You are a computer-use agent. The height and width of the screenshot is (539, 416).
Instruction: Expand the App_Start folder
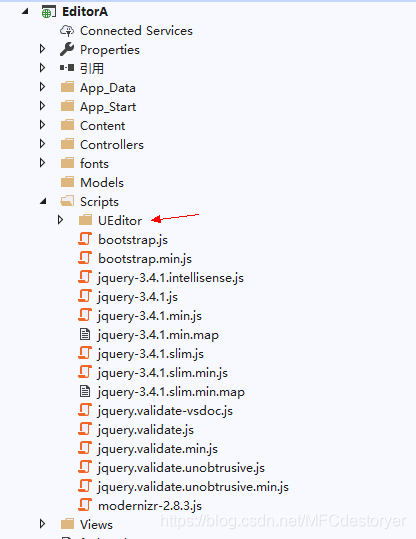(42, 106)
